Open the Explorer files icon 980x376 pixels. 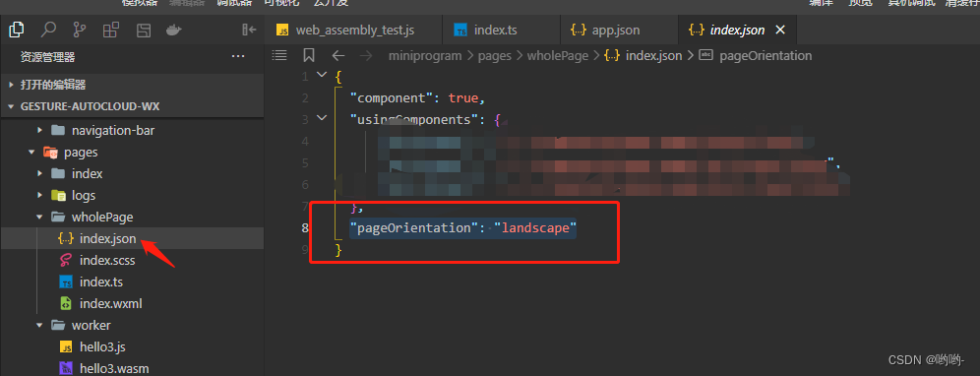17,30
